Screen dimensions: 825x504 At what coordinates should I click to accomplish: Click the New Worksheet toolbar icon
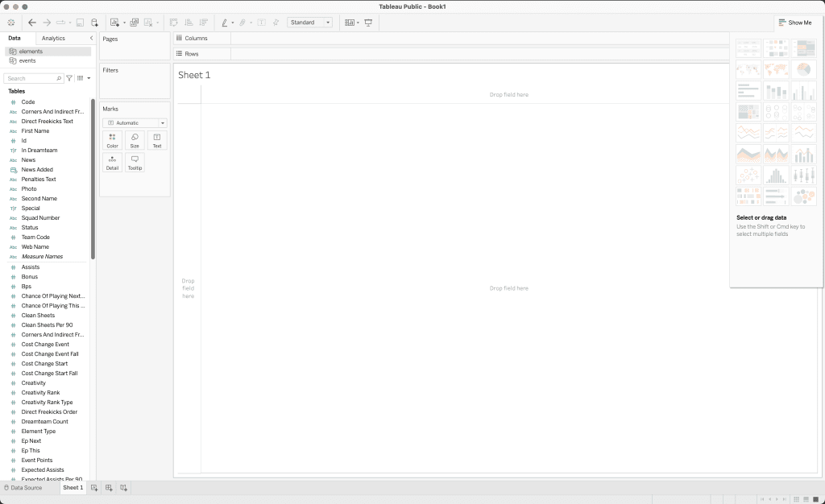pos(114,23)
